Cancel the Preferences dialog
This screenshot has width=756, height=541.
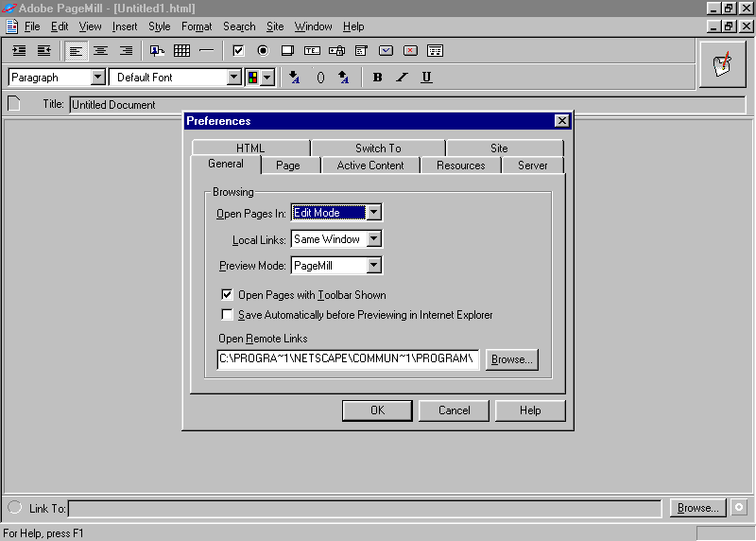click(x=454, y=410)
